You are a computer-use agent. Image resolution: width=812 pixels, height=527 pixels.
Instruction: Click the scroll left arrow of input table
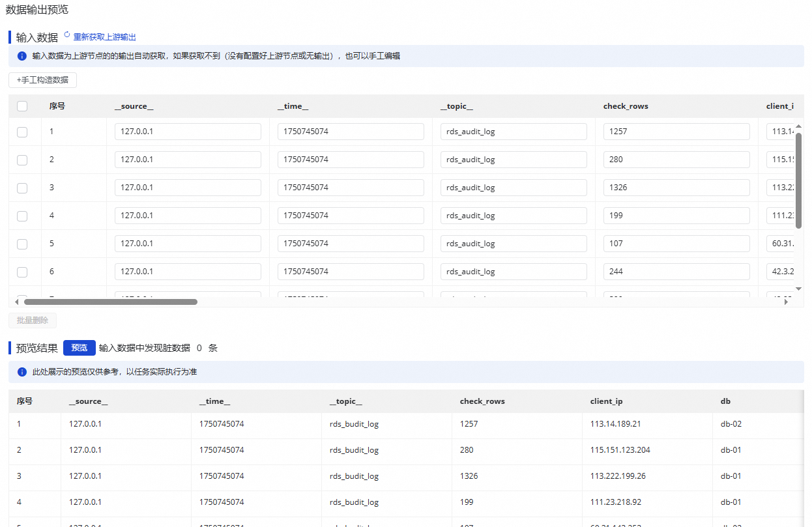17,302
